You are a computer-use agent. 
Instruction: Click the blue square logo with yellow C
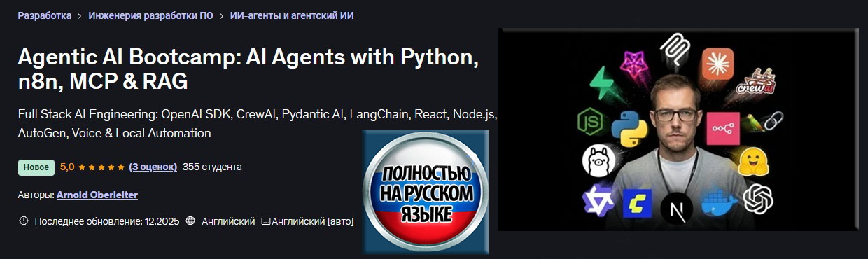638,204
